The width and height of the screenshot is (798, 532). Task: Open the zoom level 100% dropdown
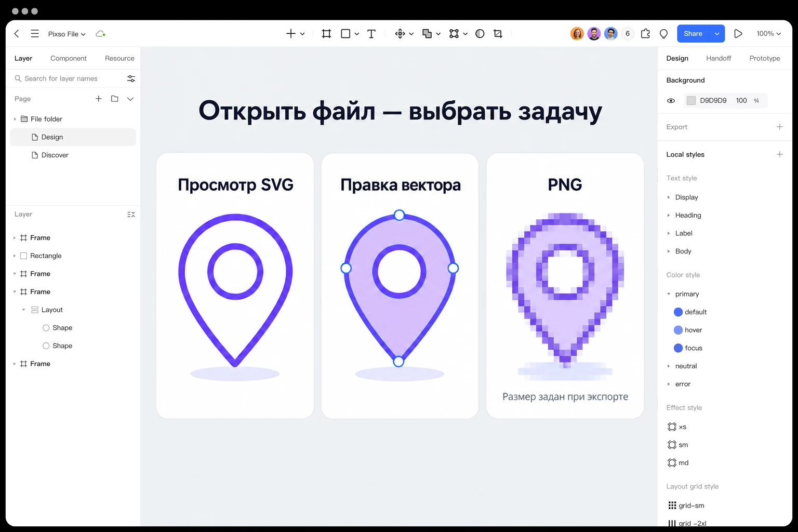click(x=769, y=34)
